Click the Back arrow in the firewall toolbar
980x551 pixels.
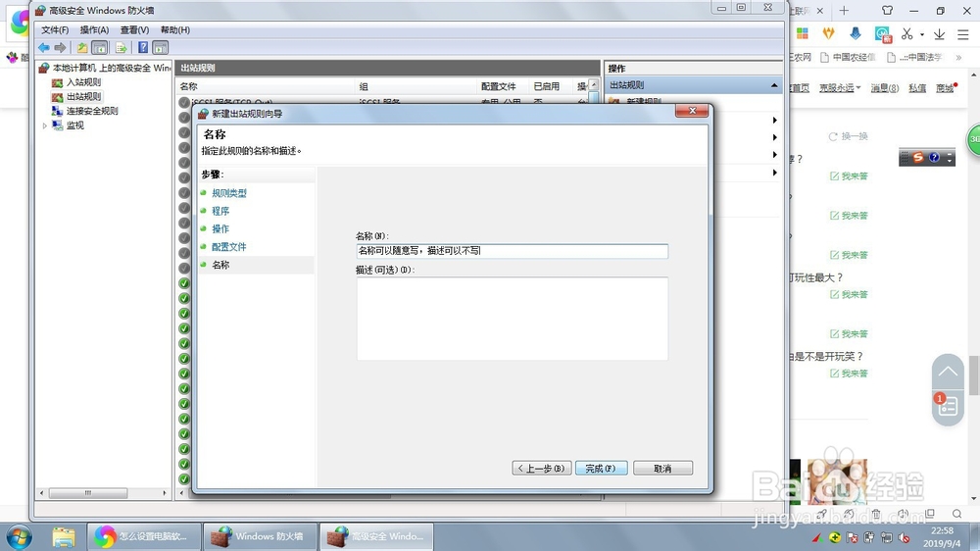pyautogui.click(x=44, y=47)
